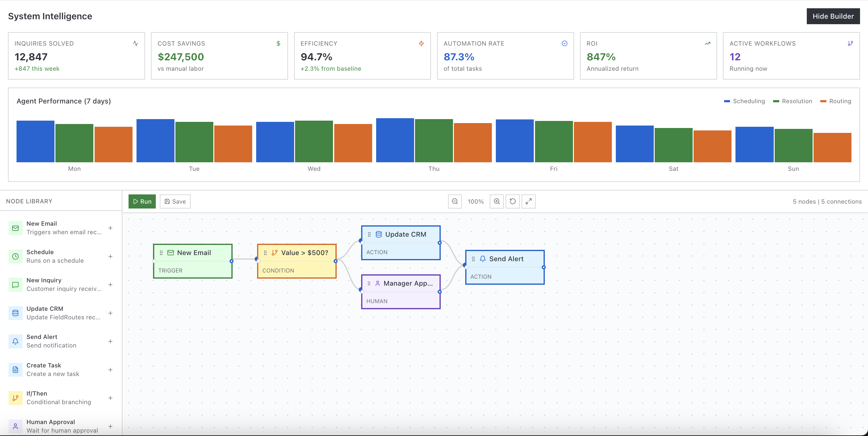Click the zoom out magnifier icon
The height and width of the screenshot is (436, 868).
(455, 201)
